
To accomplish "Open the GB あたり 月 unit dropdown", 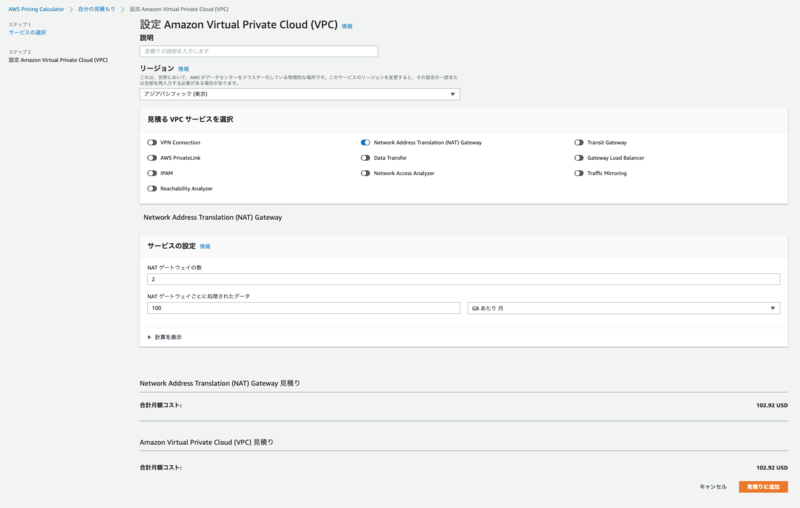I will 623,308.
